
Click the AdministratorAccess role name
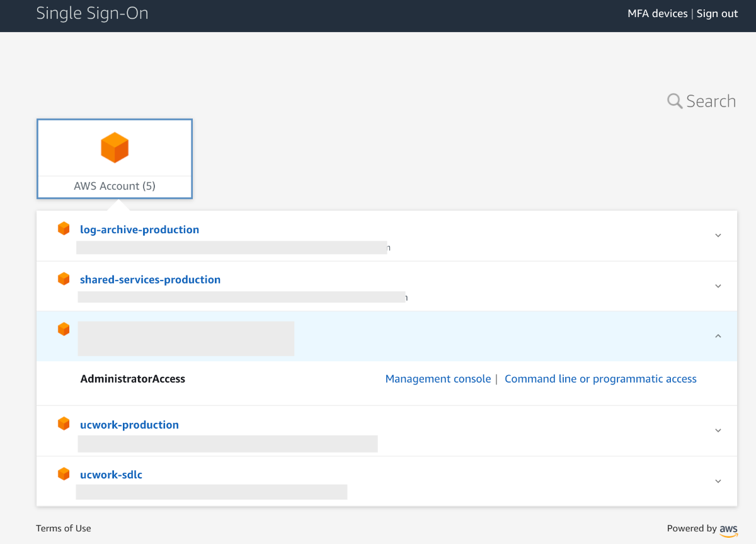pos(133,379)
